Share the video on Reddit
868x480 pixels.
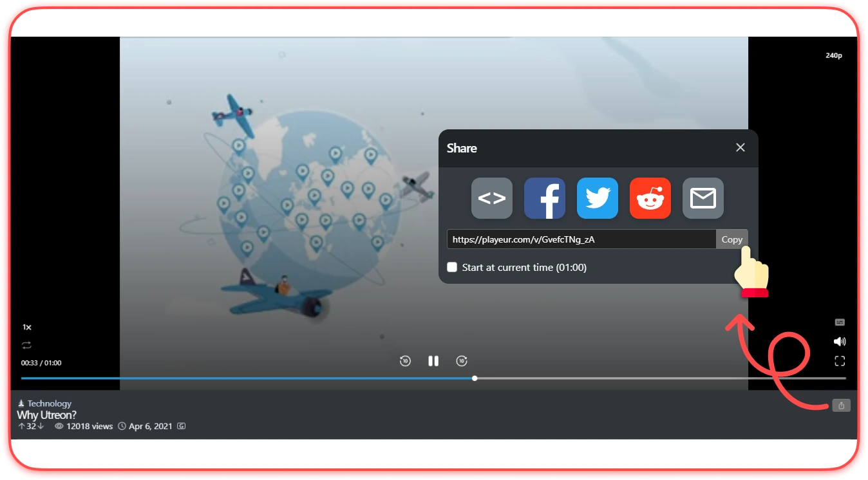click(650, 198)
